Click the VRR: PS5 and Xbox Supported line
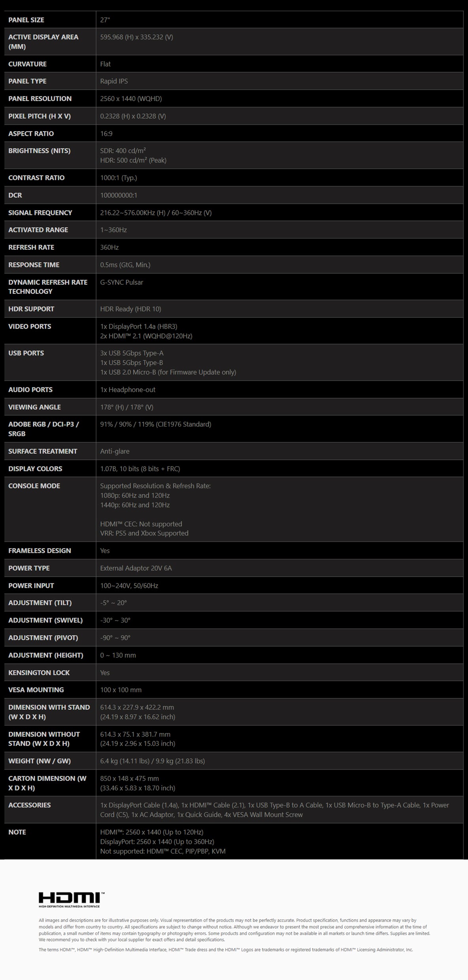 [144, 533]
